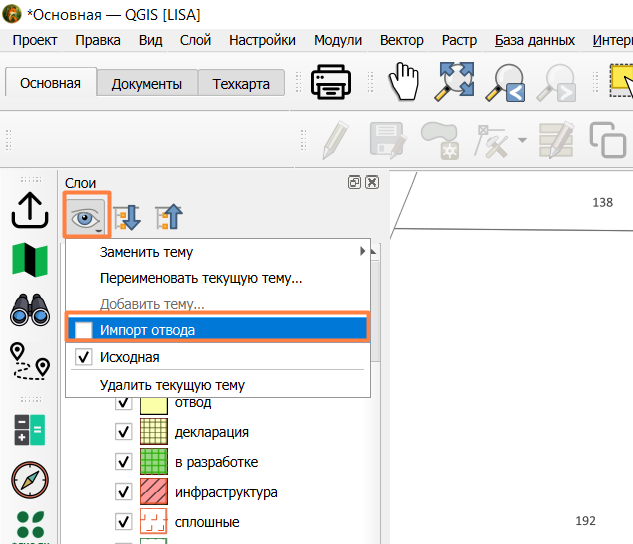The image size is (633, 544).
Task: Click the binoculars search sidebar icon
Action: click(30, 310)
